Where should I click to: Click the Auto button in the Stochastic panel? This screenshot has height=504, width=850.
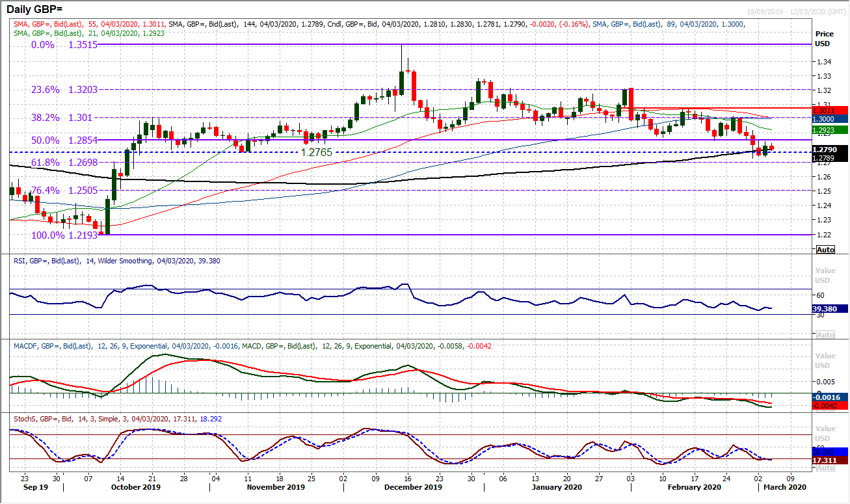tap(825, 468)
